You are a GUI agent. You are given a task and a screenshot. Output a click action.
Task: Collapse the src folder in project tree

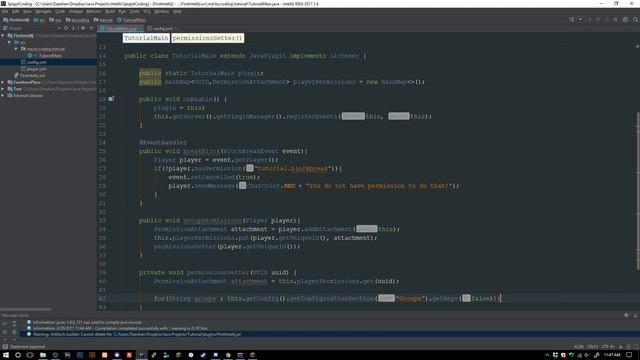coord(9,42)
